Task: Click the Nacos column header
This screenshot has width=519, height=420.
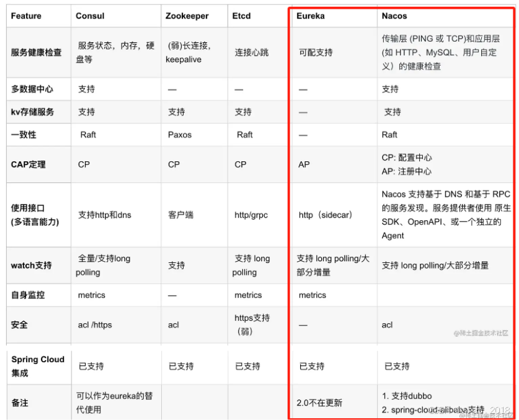Action: [x=394, y=16]
